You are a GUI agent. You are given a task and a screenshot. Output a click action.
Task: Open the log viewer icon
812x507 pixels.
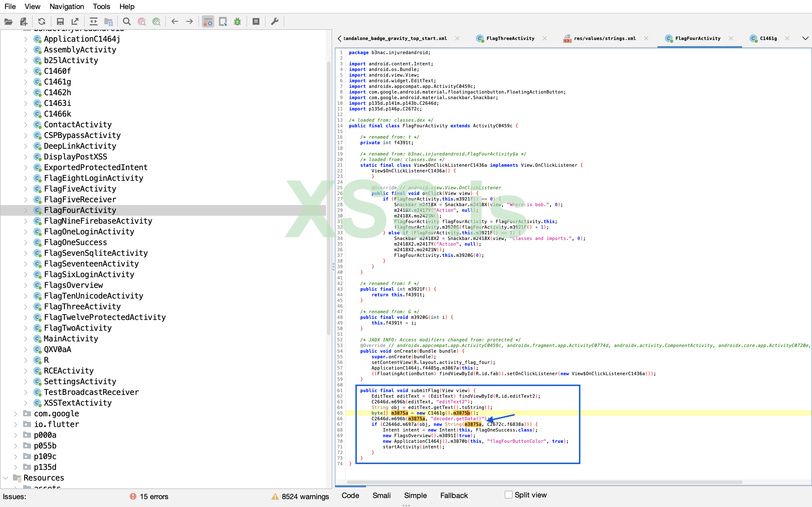pyautogui.click(x=256, y=22)
